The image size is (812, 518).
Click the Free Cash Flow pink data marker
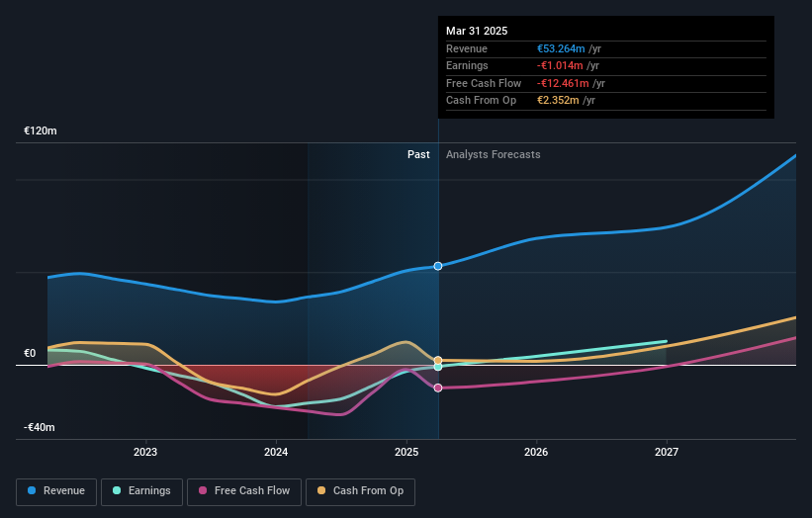click(x=438, y=388)
